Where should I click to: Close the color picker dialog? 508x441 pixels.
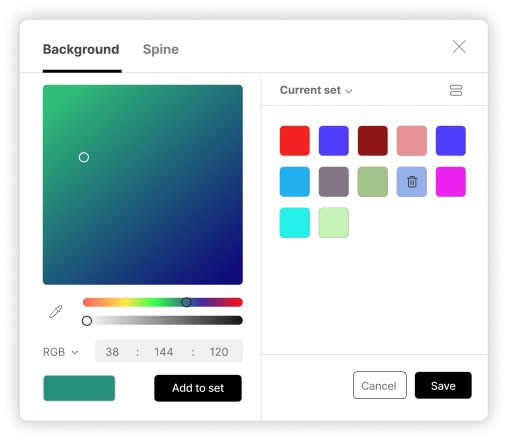point(459,46)
